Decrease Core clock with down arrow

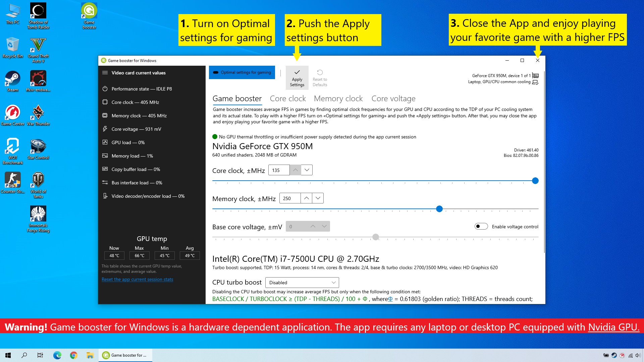[307, 170]
